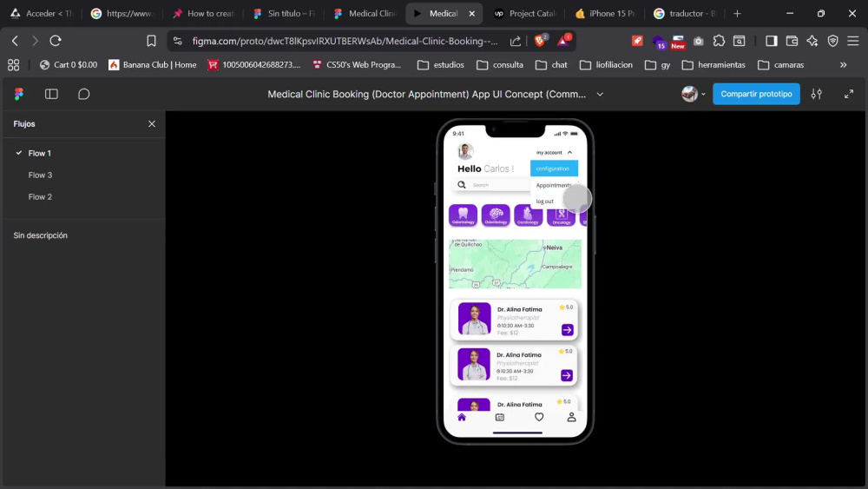Reload the page
Image resolution: width=868 pixels, height=489 pixels.
point(56,41)
